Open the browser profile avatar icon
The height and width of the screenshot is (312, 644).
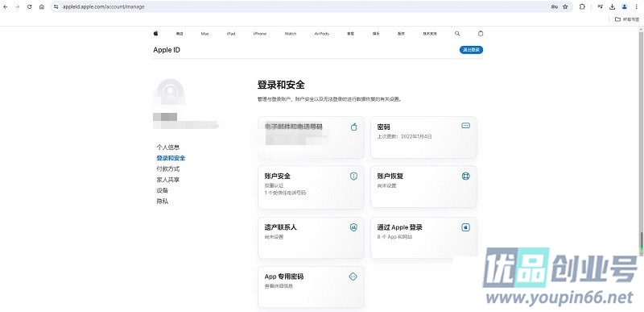pos(625,6)
